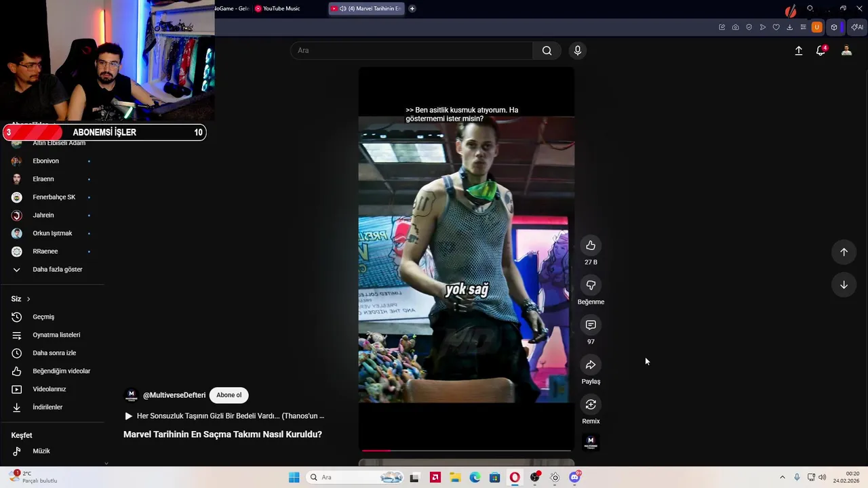Open linked video Her Sonsuzluk Taşının Gizli Bir Bedeli
Viewport: 868px width, 488px height.
(224, 416)
